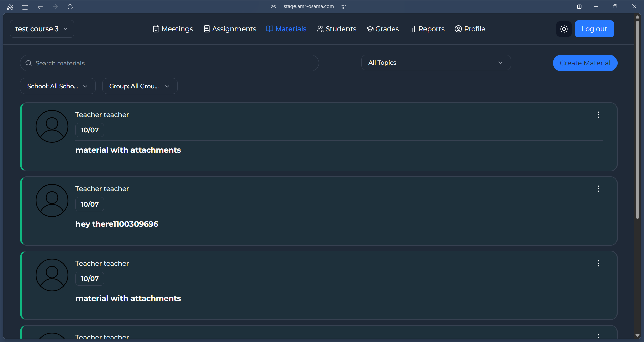Image resolution: width=644 pixels, height=342 pixels.
Task: Expand the Group: All Groups filter
Action: coord(140,86)
